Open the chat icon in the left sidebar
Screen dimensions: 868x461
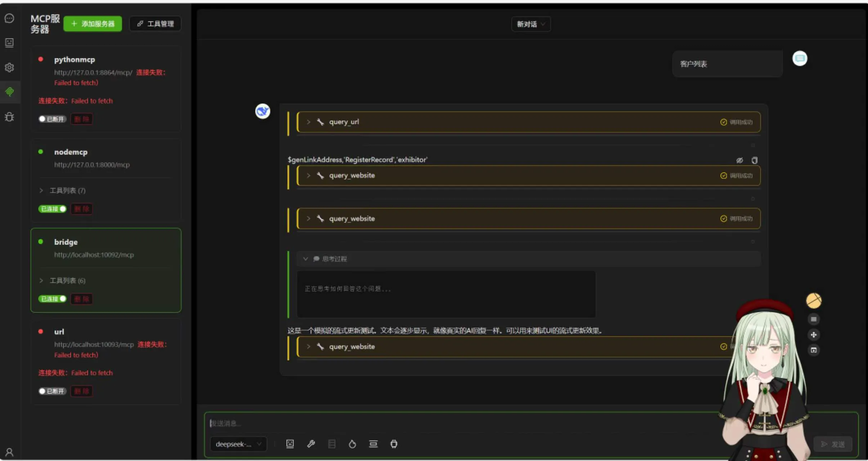point(9,18)
